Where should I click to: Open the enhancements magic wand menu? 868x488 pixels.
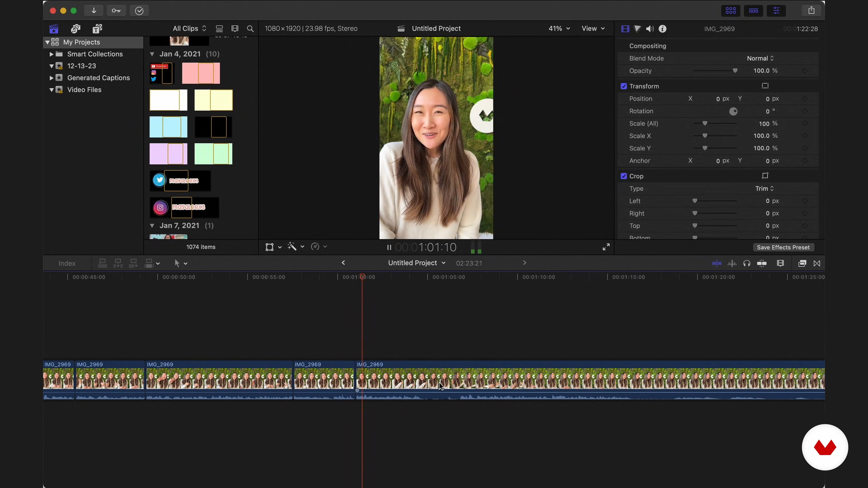click(296, 247)
